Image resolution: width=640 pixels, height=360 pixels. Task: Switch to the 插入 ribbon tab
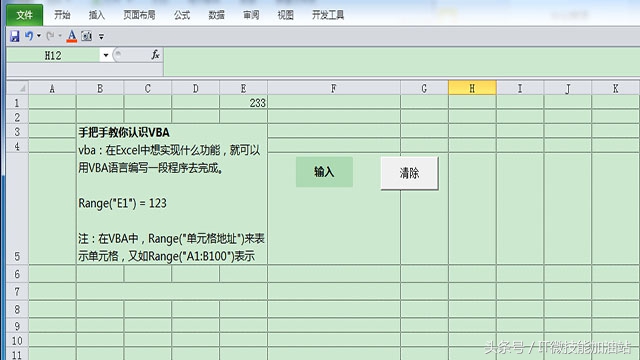coord(97,15)
